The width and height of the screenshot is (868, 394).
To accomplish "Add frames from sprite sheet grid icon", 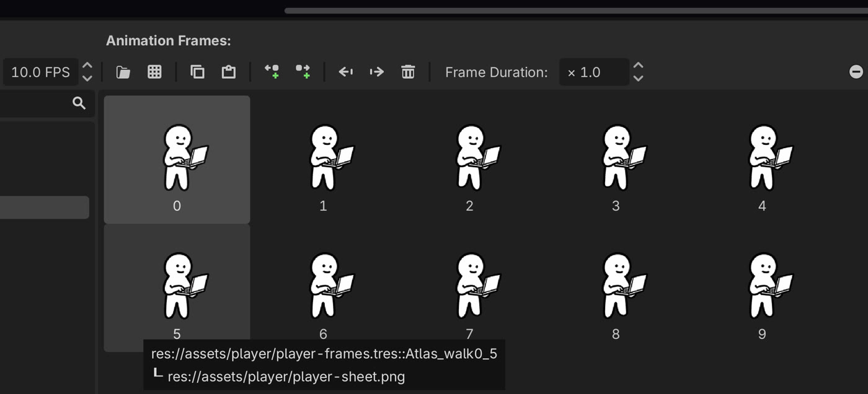I will tap(154, 72).
